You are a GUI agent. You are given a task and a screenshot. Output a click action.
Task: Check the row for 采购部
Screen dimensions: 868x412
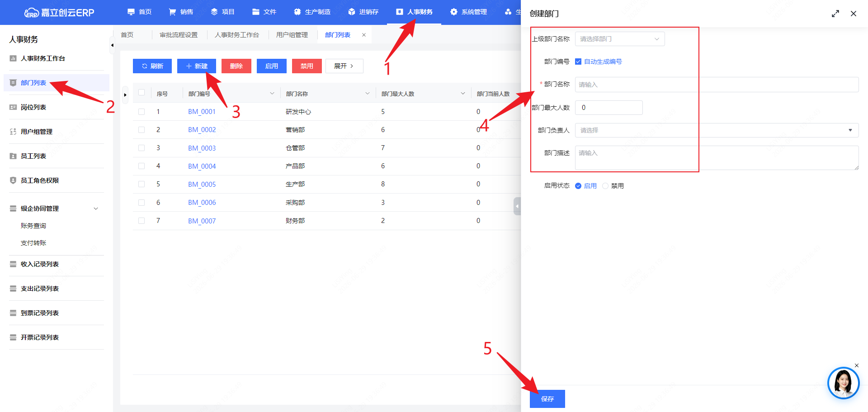click(x=142, y=203)
